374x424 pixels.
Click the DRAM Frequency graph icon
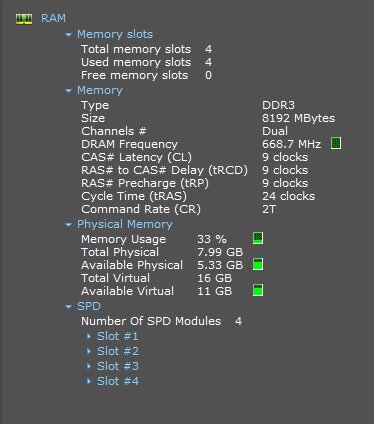click(336, 143)
